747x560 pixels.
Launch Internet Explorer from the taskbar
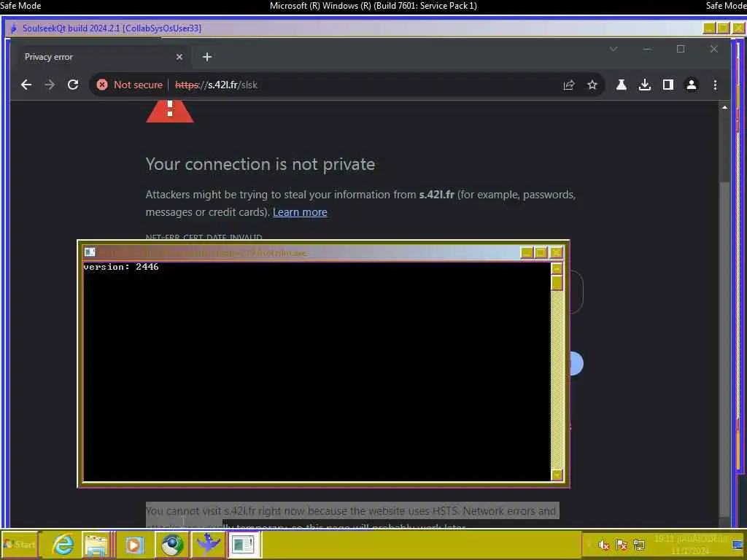[63, 544]
